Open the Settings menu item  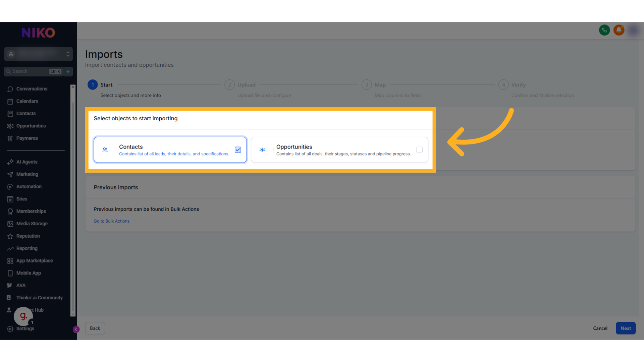click(x=25, y=329)
